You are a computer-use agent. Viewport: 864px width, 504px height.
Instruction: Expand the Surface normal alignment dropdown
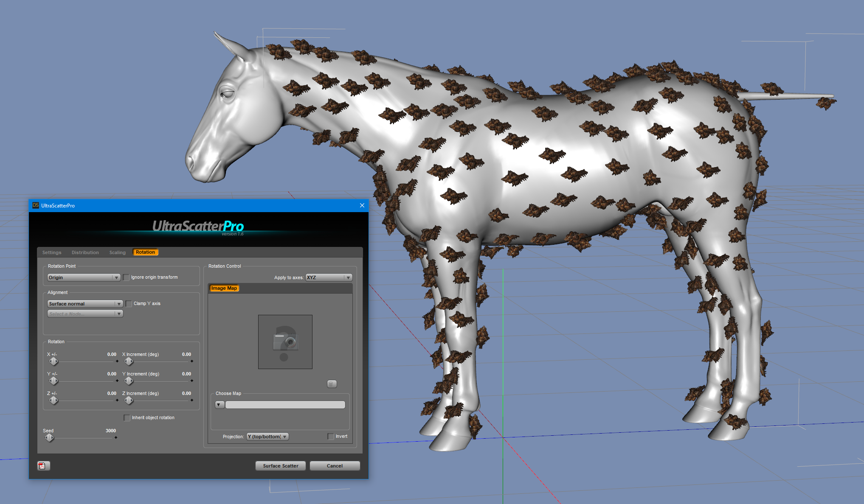coord(85,304)
